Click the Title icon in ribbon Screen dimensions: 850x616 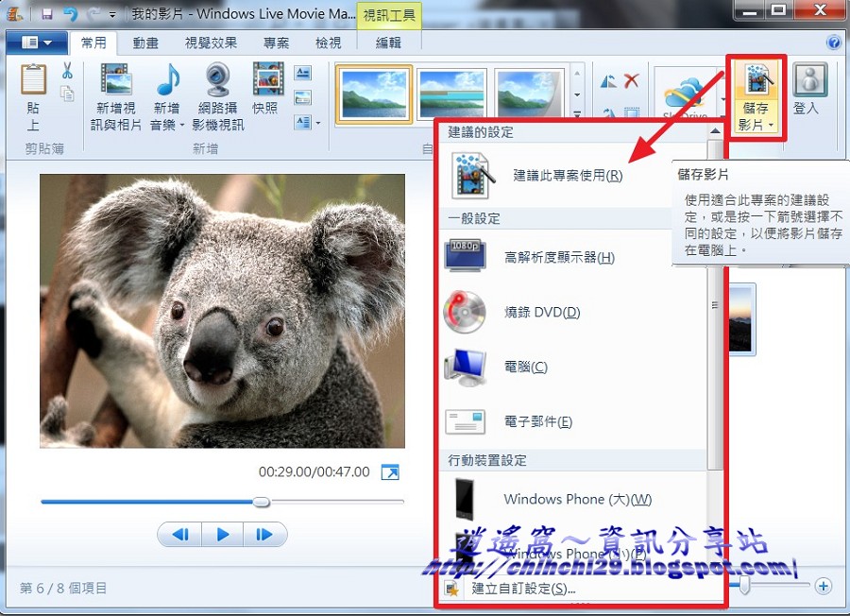(303, 72)
